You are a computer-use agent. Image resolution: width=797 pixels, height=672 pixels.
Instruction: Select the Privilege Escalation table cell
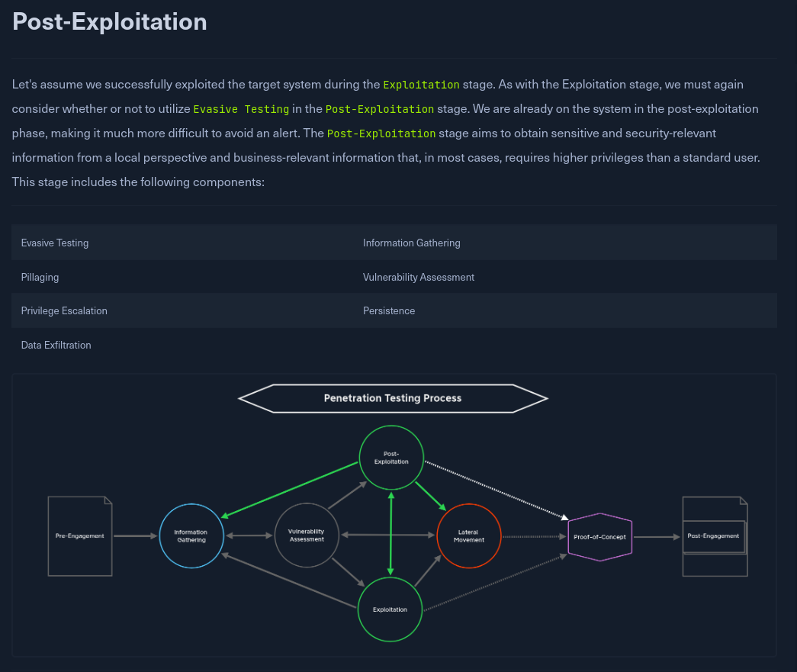(x=64, y=311)
